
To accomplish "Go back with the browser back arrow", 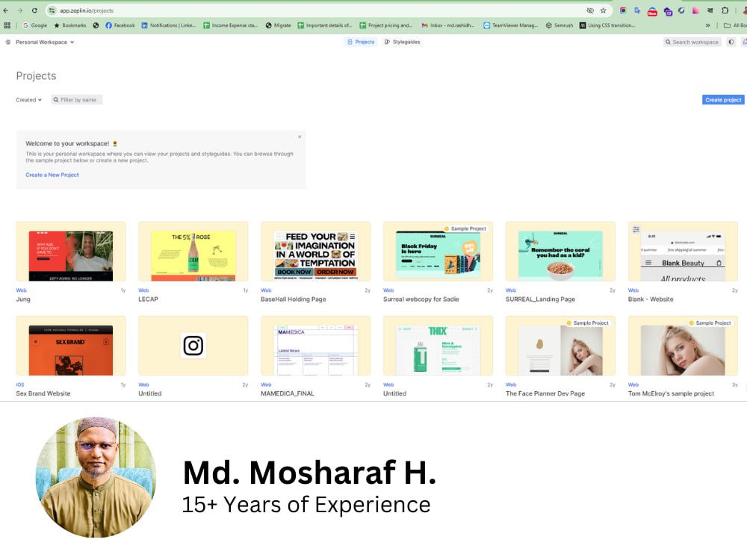I will tap(6, 10).
